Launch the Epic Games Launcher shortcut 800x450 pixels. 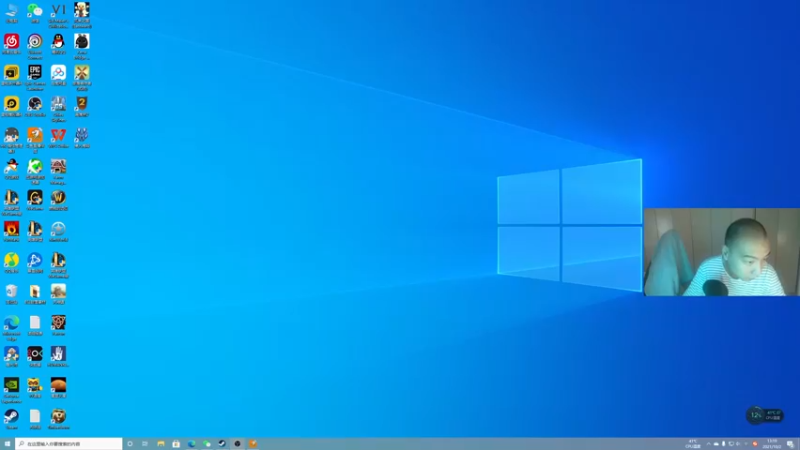(35, 77)
